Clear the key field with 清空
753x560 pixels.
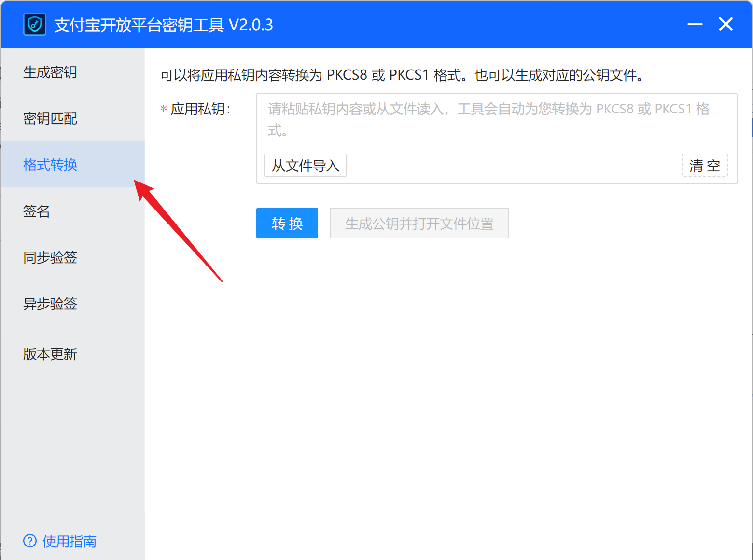(x=705, y=166)
